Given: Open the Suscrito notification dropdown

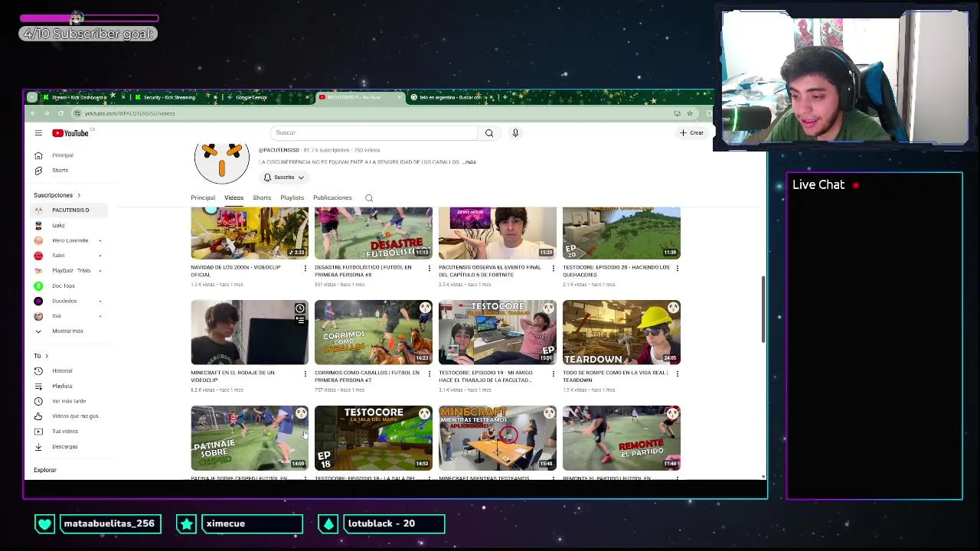Looking at the screenshot, I should click(283, 178).
